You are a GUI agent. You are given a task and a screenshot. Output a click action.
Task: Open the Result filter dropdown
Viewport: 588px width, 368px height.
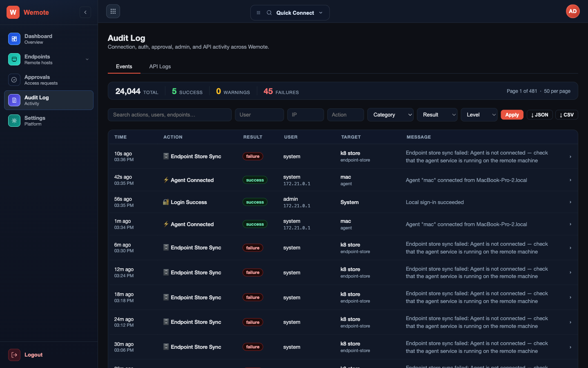click(437, 115)
